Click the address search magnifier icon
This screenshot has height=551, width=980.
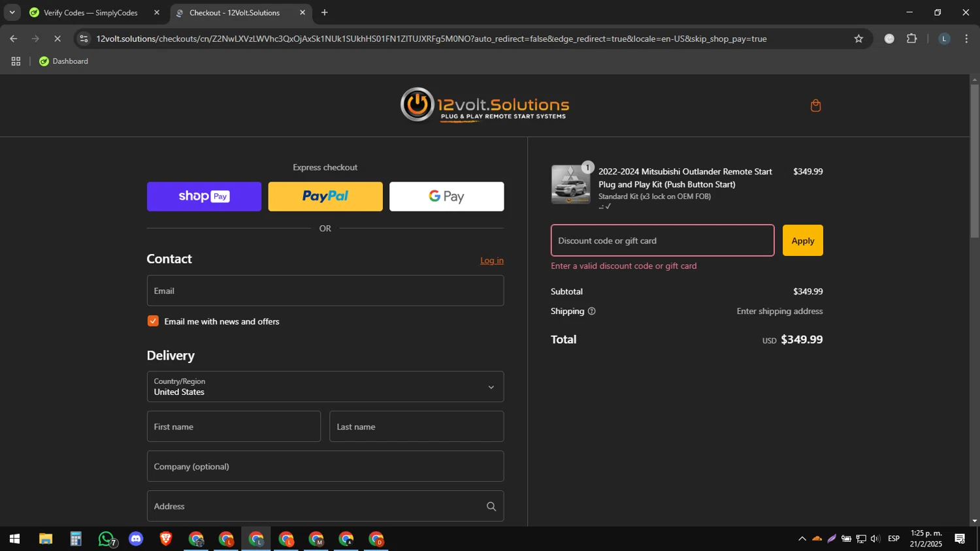(x=491, y=507)
